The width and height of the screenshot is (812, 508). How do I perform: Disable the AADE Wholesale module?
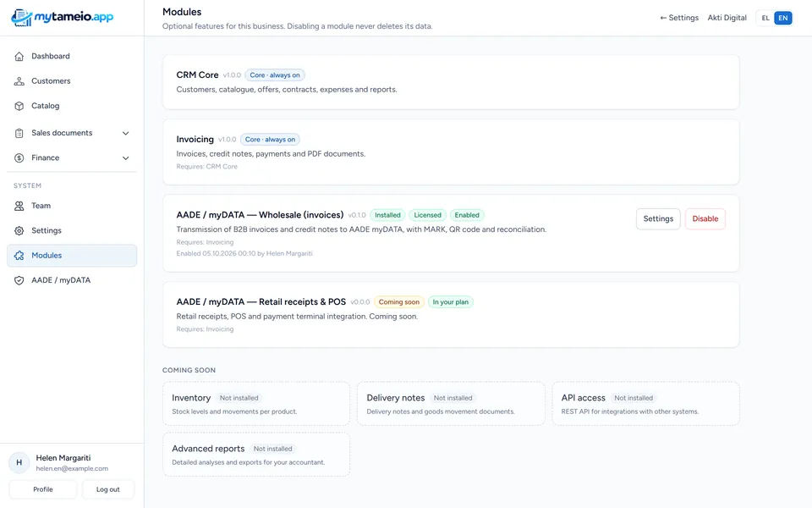[x=705, y=218]
